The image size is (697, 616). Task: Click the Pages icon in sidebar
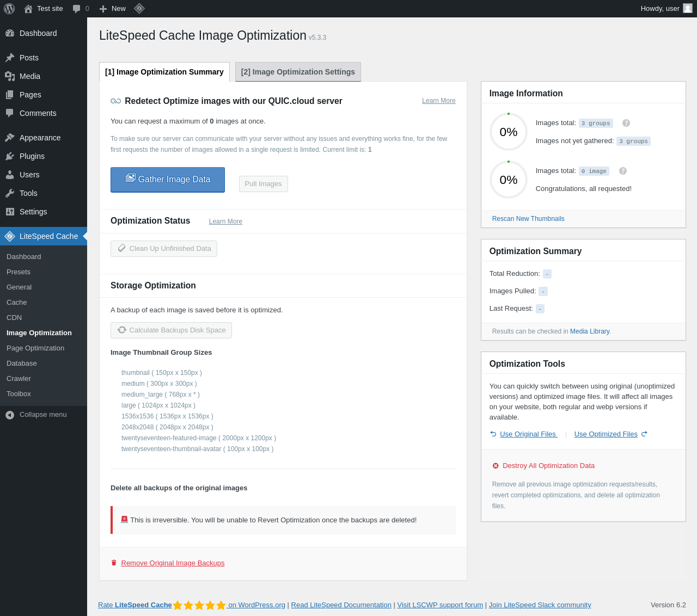10,95
